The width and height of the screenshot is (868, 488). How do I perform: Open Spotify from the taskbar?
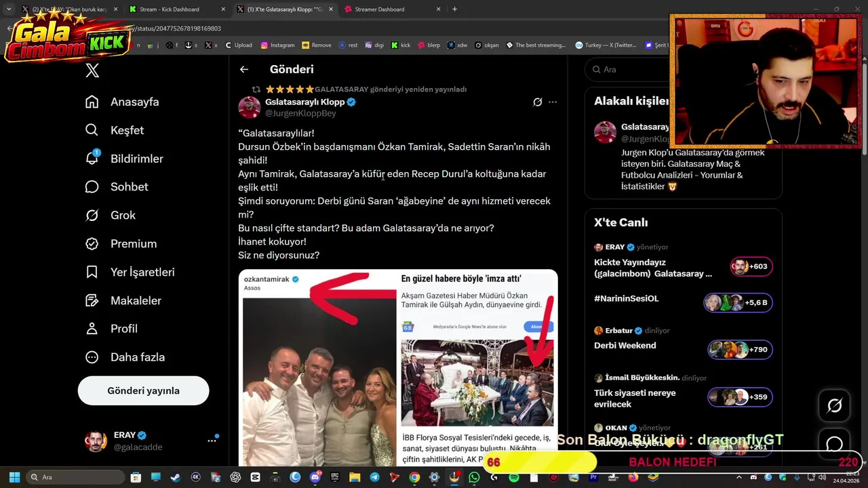click(x=513, y=477)
